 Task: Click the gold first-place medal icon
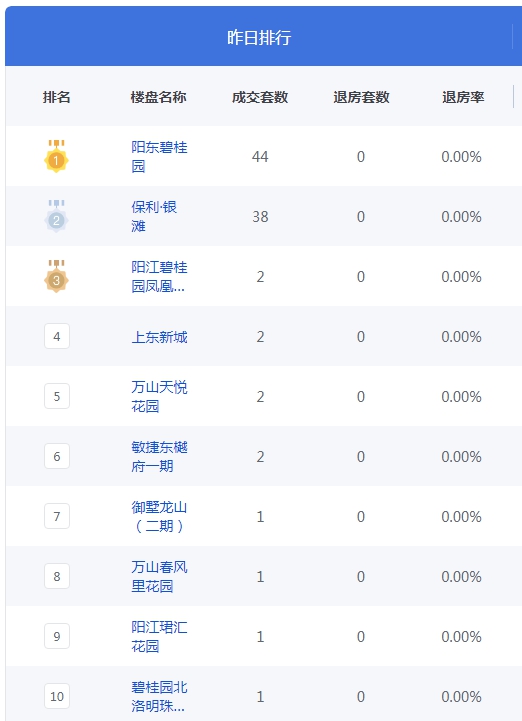click(x=56, y=156)
